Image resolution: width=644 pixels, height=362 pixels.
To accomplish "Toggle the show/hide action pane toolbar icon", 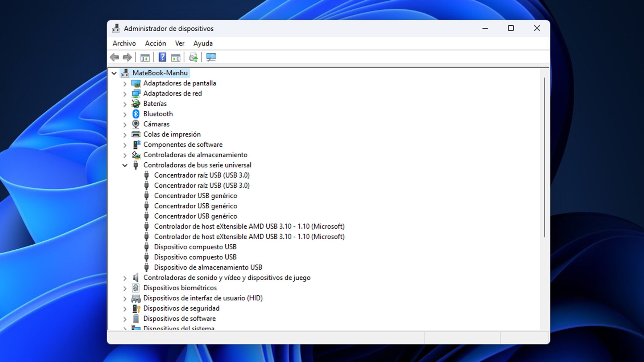I will [176, 58].
